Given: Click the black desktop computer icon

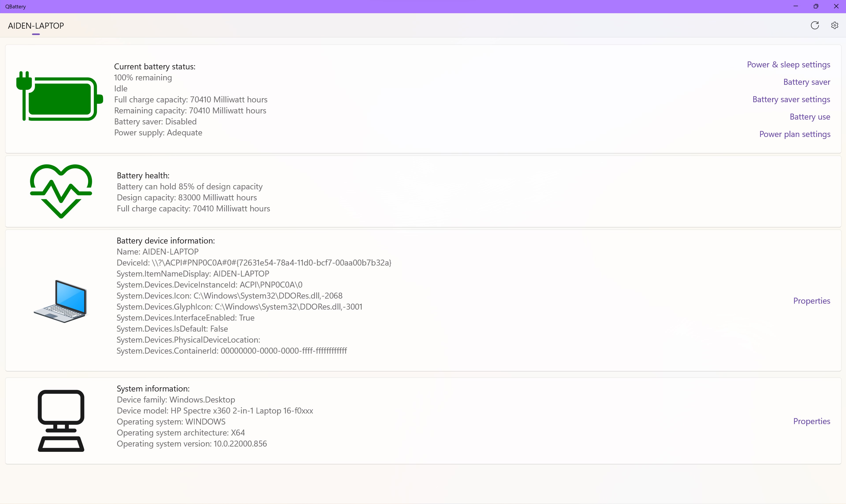Looking at the screenshot, I should point(61,421).
